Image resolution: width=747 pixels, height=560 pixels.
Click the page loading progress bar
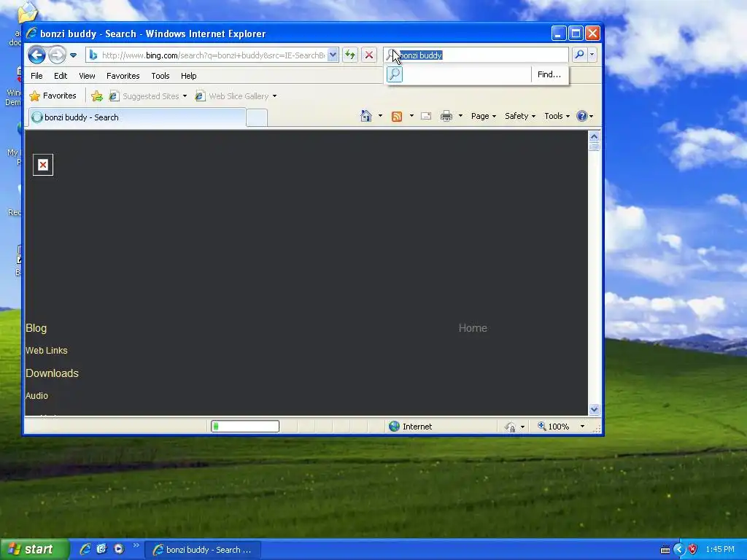(245, 426)
